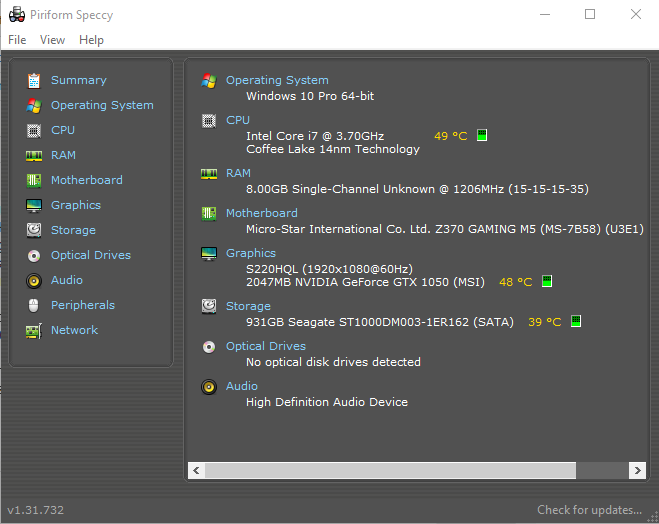Screen dimensions: 659x524
Task: Click the Optical Drives heading in main panel
Action: point(266,346)
